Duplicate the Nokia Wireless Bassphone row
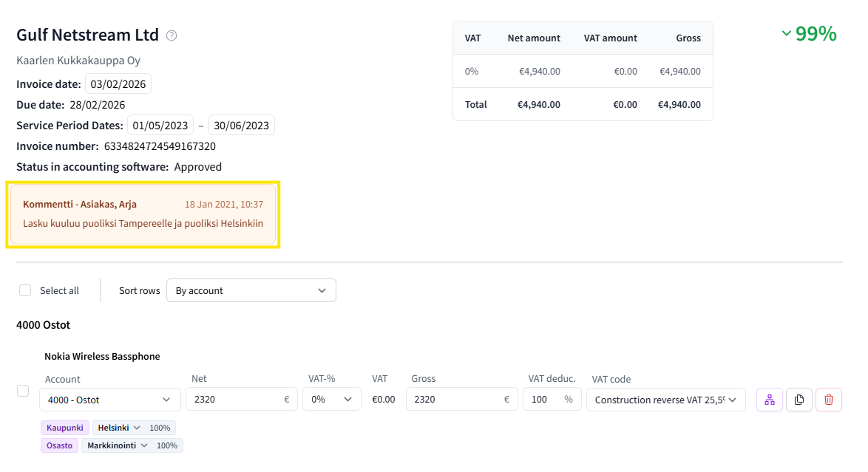Screen dimensions: 868x472 point(799,400)
